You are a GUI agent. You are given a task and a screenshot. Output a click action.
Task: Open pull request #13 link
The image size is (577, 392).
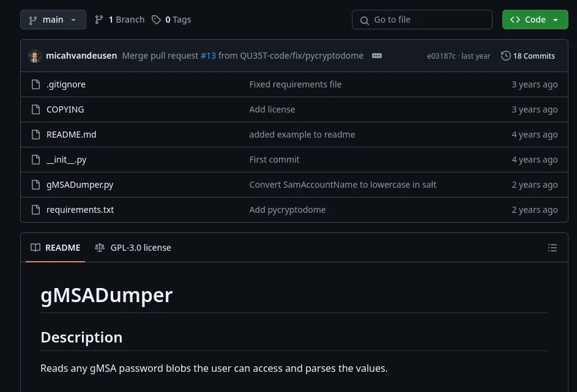click(x=208, y=56)
